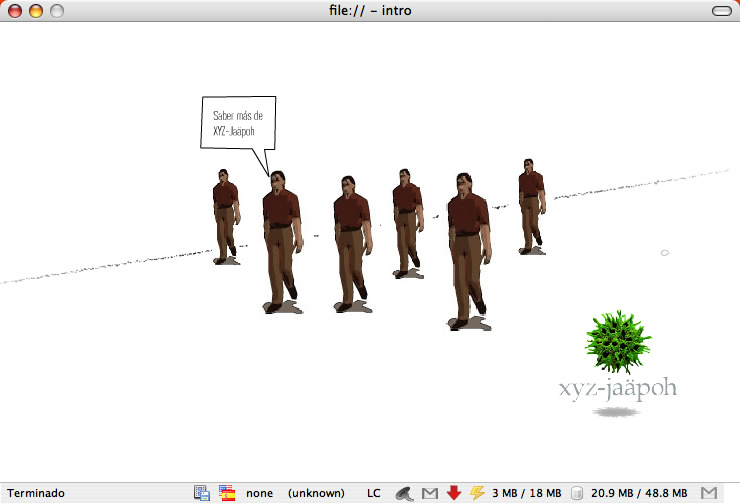Click the red download arrow icon
Screen dimensions: 740x504
coord(454,493)
